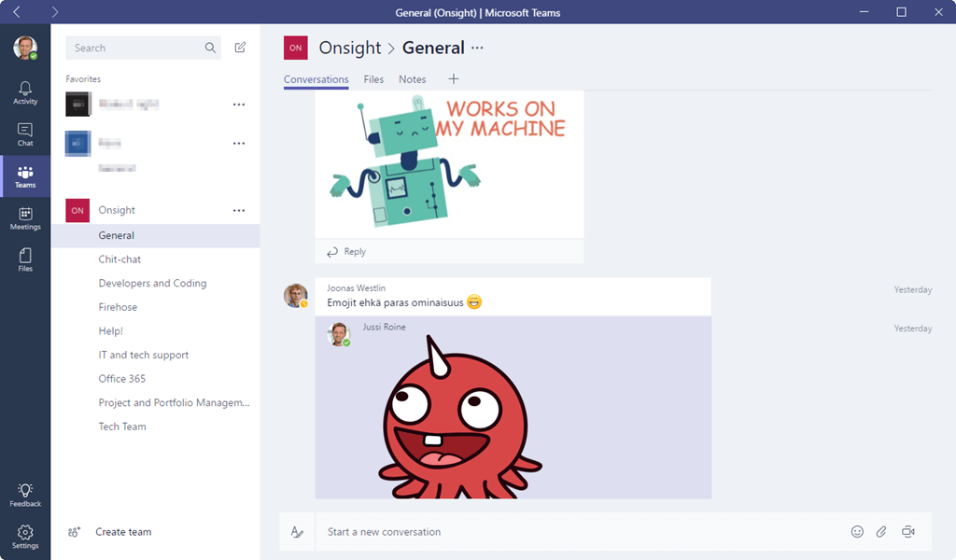The height and width of the screenshot is (560, 956).
Task: Click the General heading in the channel header
Action: point(433,48)
